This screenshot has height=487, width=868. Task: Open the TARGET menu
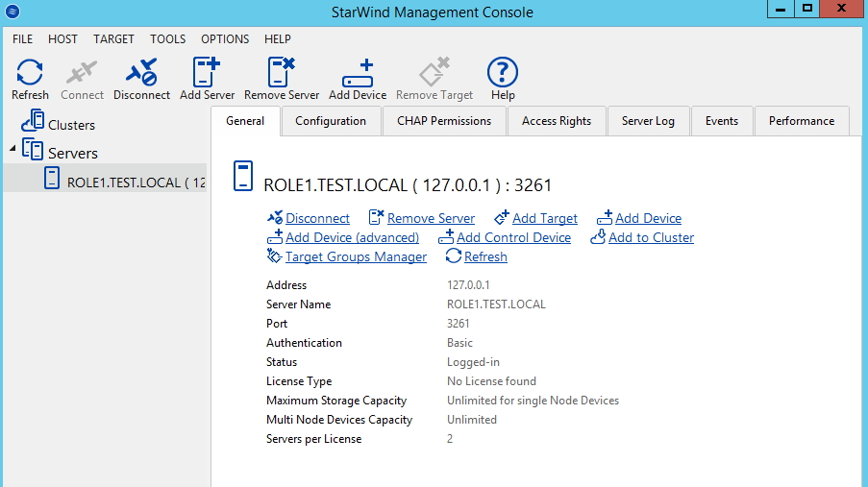click(x=113, y=38)
